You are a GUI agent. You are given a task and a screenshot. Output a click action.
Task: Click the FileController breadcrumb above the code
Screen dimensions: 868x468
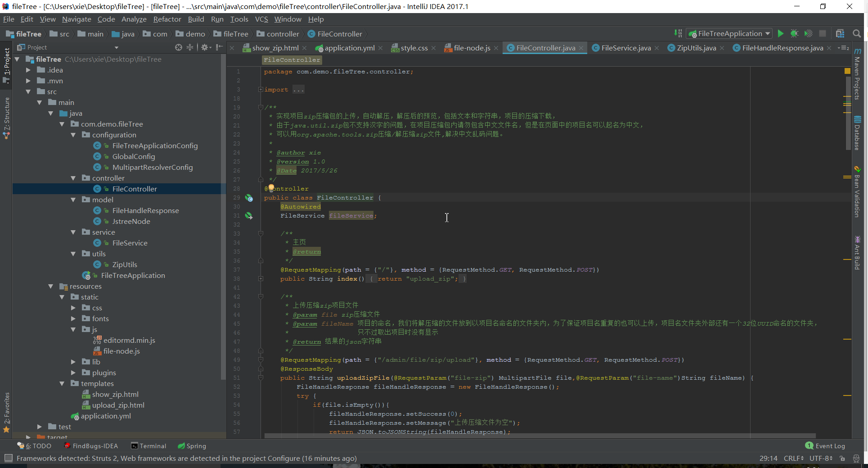point(292,60)
